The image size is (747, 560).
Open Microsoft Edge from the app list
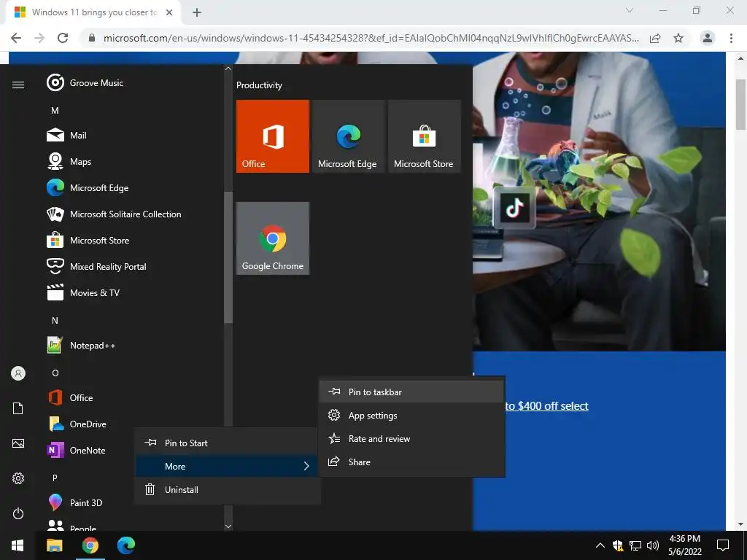click(x=88, y=187)
